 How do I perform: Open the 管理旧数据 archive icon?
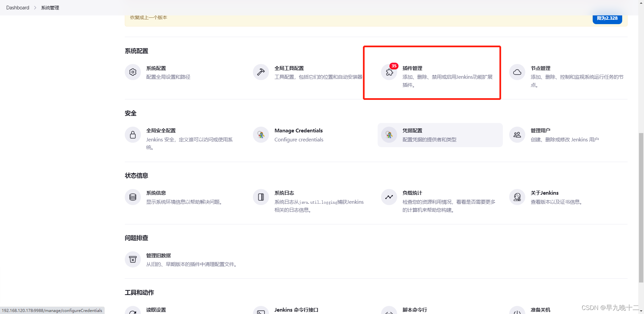pyautogui.click(x=133, y=259)
